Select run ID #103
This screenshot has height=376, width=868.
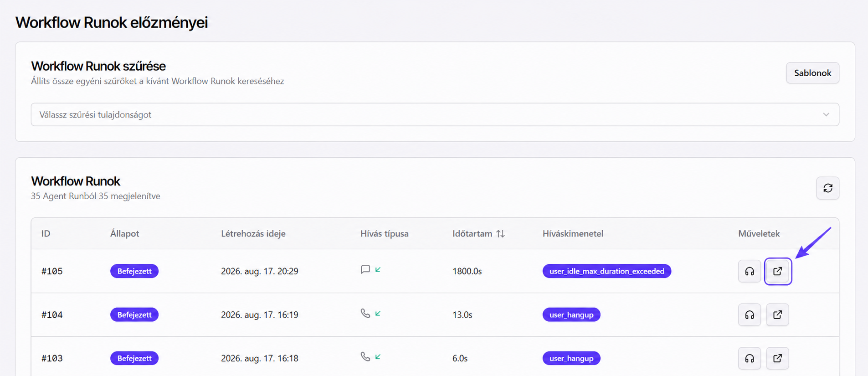tap(52, 358)
